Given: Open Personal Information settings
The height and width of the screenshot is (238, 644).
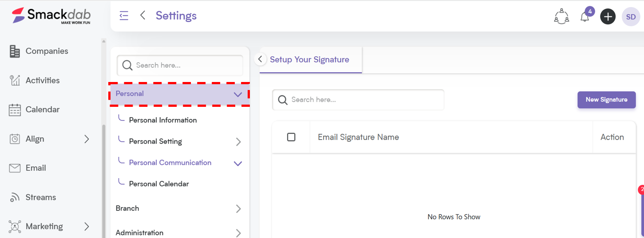Looking at the screenshot, I should [163, 120].
